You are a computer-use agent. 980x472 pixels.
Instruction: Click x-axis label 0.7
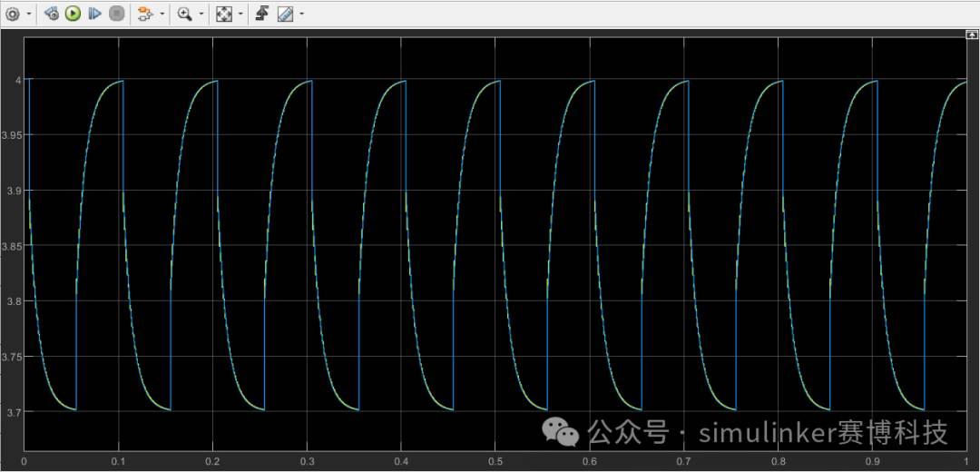click(x=684, y=461)
